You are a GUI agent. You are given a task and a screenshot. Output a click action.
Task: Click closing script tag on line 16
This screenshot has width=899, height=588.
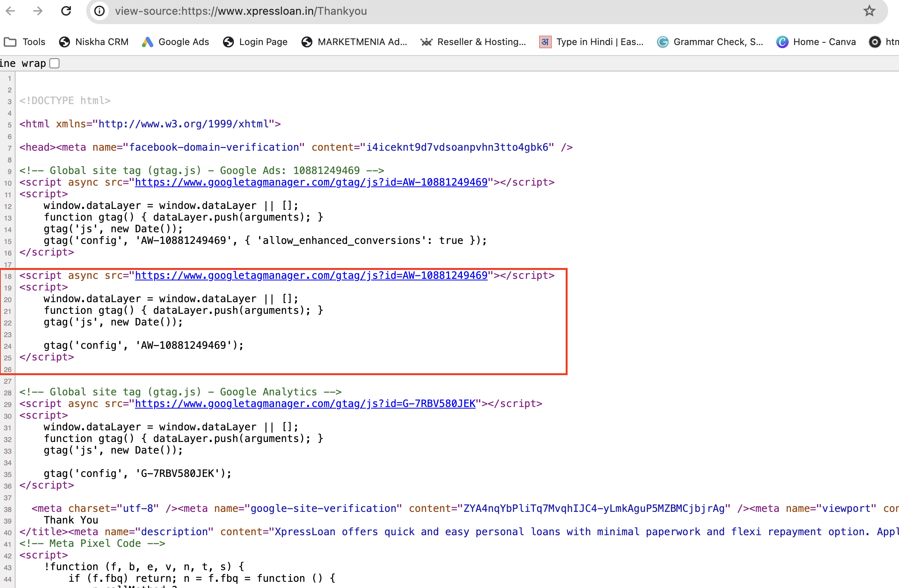[x=47, y=252]
